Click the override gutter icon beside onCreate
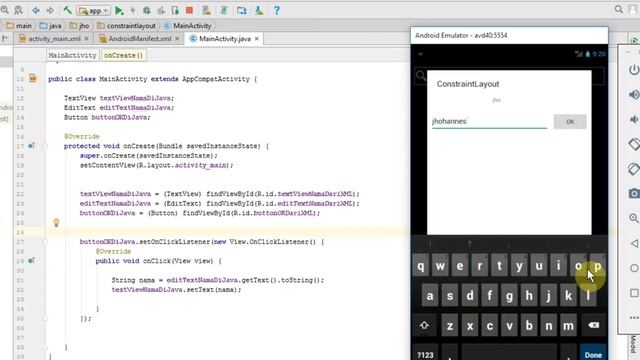 [31, 146]
